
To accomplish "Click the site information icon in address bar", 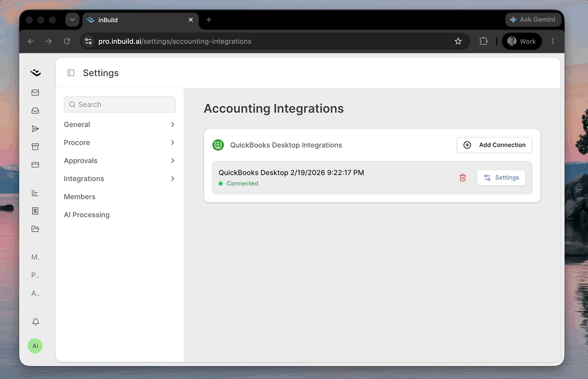I will click(x=88, y=41).
